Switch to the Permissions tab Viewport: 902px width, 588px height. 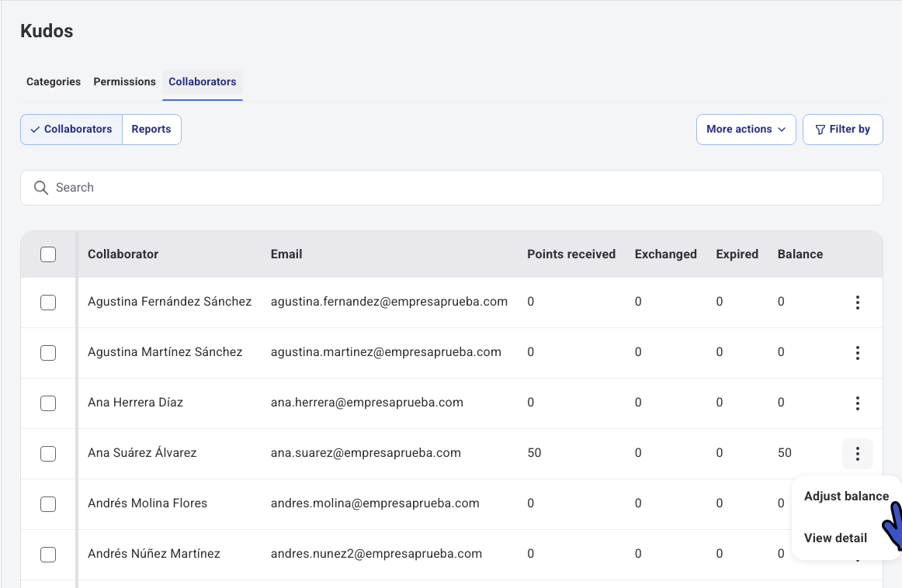click(125, 81)
